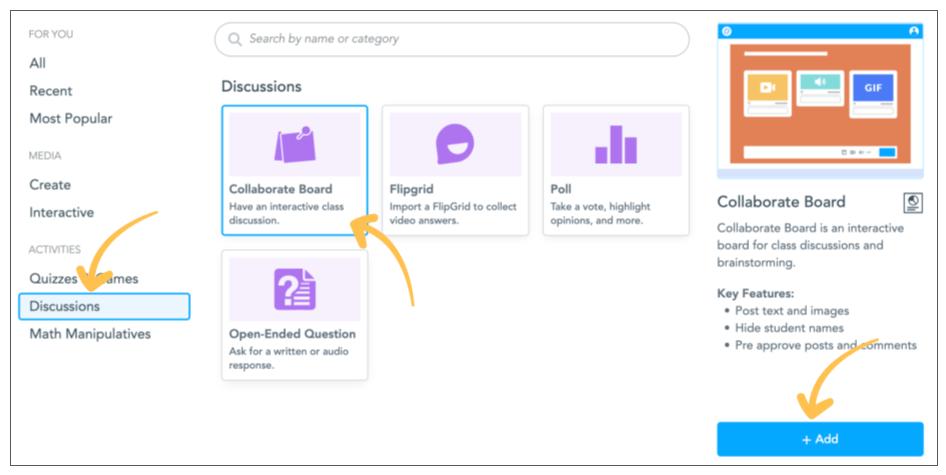Select the Interactive media category
The height and width of the screenshot is (475, 946).
coord(62,212)
